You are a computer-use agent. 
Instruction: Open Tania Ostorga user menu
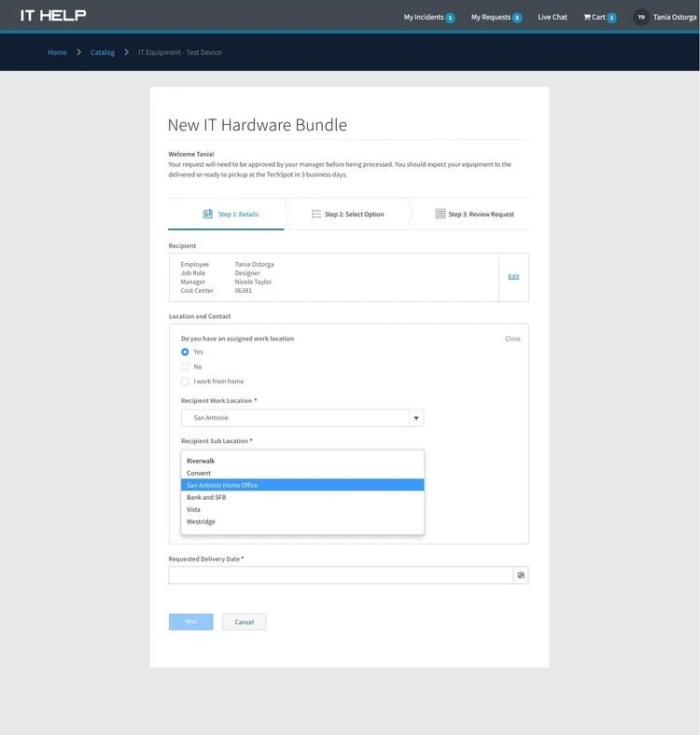click(675, 18)
